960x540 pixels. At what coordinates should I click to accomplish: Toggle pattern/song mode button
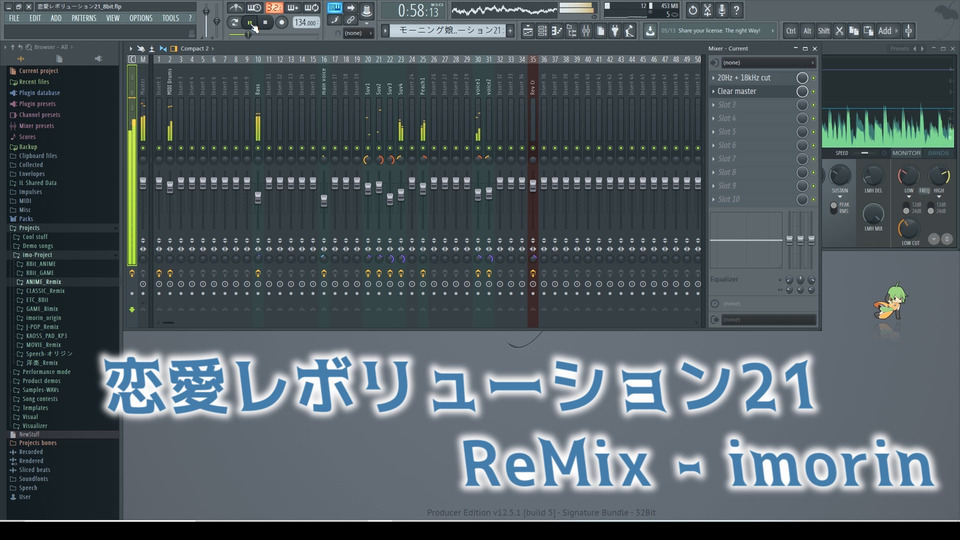(234, 23)
